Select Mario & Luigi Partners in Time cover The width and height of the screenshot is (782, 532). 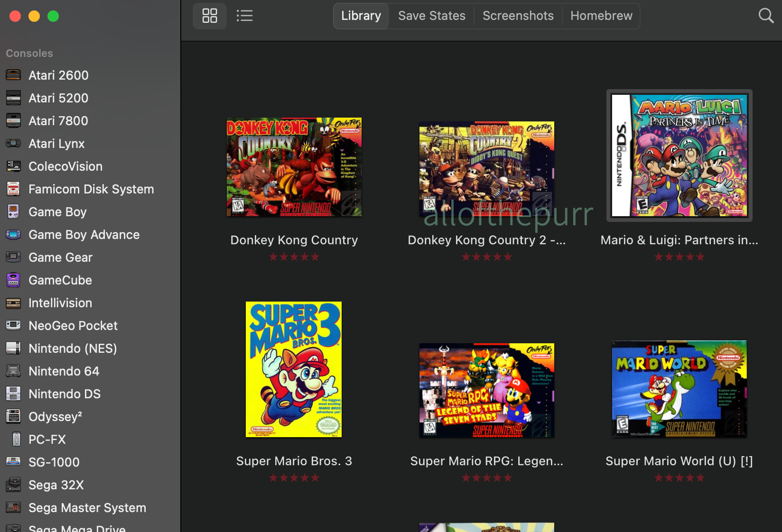point(680,156)
